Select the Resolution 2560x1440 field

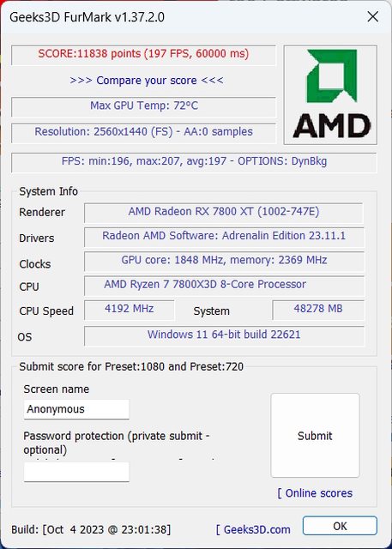pyautogui.click(x=143, y=133)
